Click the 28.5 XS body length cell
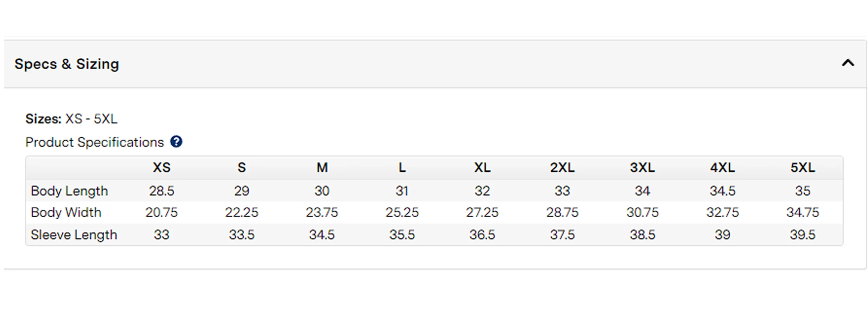 [x=161, y=191]
